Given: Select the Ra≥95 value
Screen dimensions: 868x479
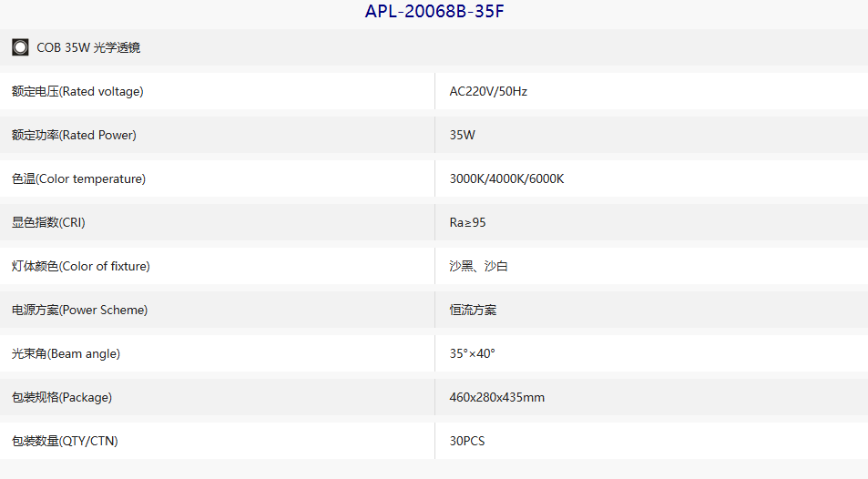Looking at the screenshot, I should (x=468, y=222).
